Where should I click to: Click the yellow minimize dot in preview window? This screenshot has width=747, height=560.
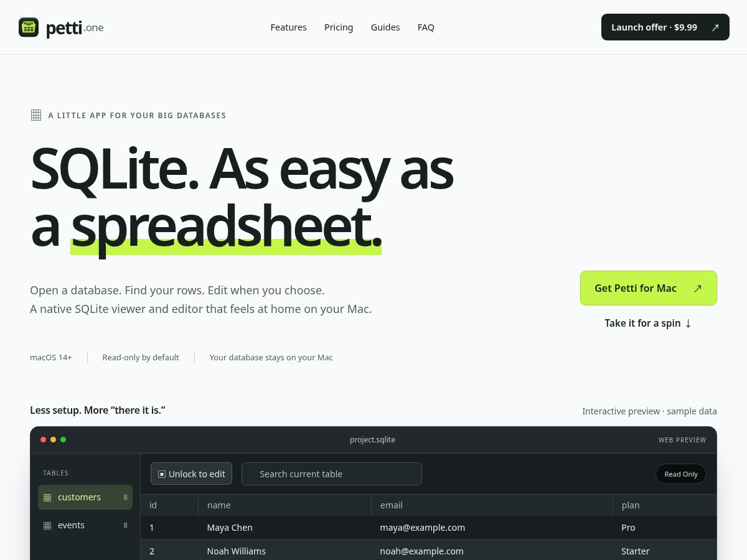[x=53, y=440]
